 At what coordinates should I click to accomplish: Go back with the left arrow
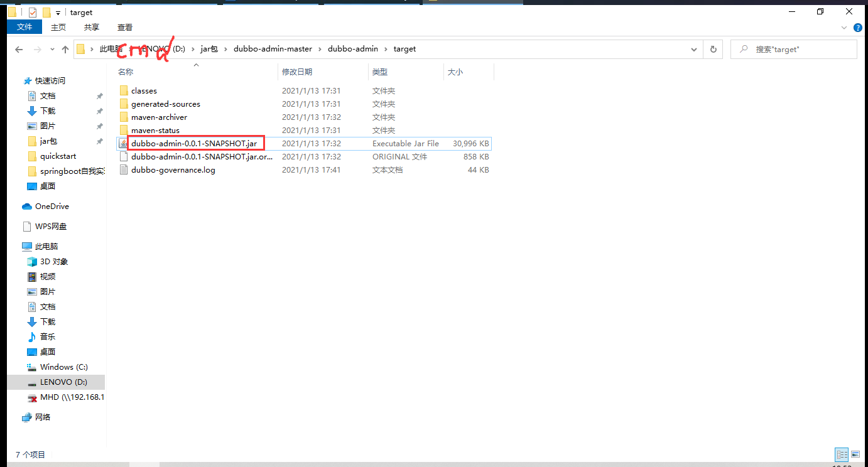tap(19, 50)
